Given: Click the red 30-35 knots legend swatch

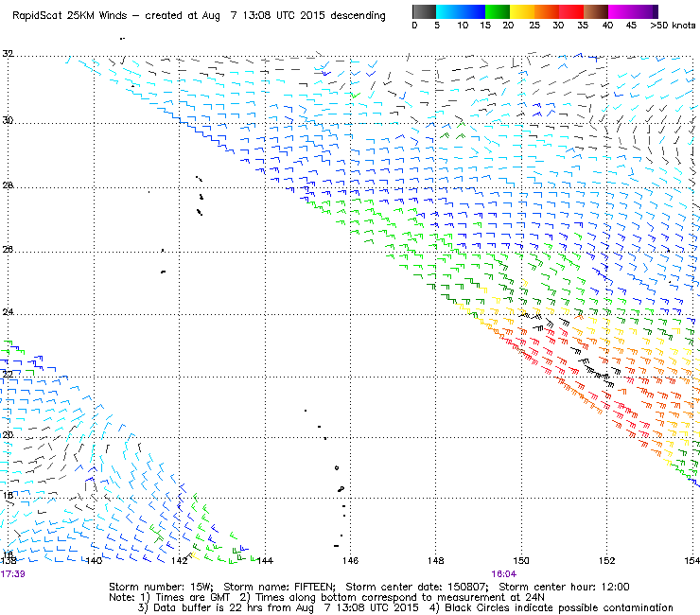Looking at the screenshot, I should coord(571,11).
